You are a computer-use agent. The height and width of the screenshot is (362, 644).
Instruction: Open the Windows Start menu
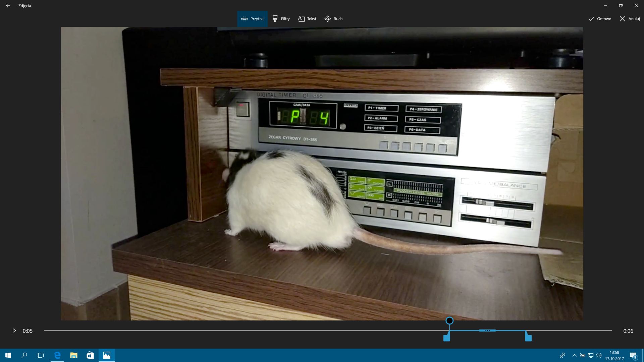(x=8, y=355)
